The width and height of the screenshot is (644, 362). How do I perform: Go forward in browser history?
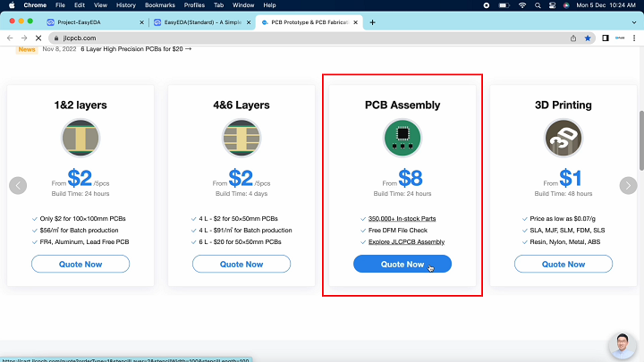click(x=24, y=38)
